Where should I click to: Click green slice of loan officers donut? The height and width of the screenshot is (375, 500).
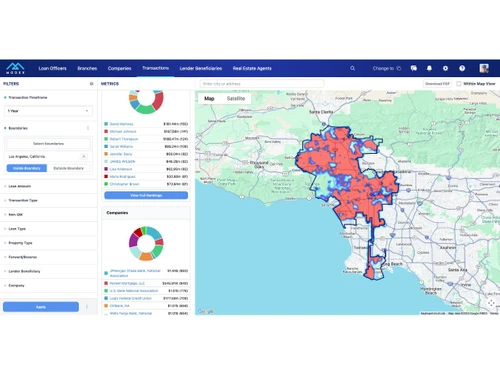tap(145, 109)
